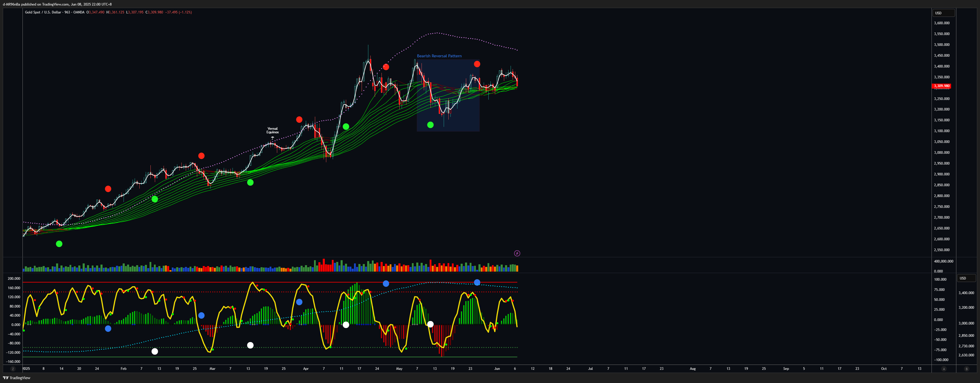980x383 pixels.
Task: Click the blue shaded Bearish Reversal rectangle
Action: pyautogui.click(x=448, y=95)
